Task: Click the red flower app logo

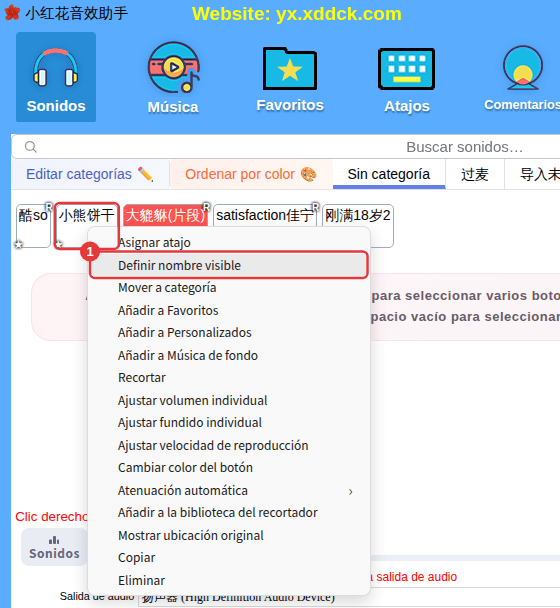Action: pos(12,13)
